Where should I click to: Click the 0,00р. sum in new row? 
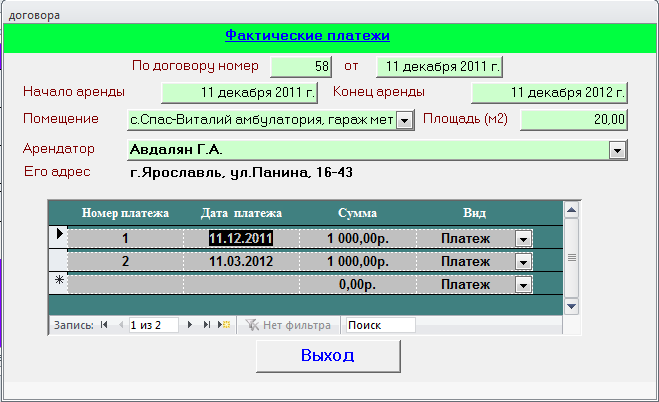point(358,284)
